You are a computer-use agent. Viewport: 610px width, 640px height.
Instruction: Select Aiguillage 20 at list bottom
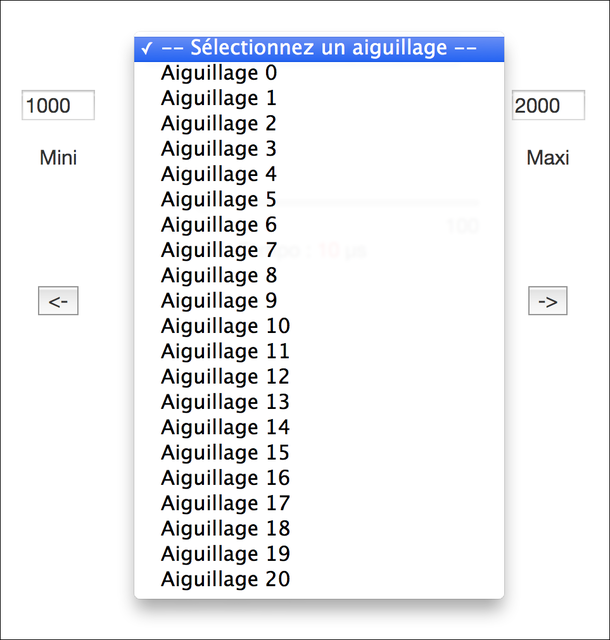tap(319, 580)
